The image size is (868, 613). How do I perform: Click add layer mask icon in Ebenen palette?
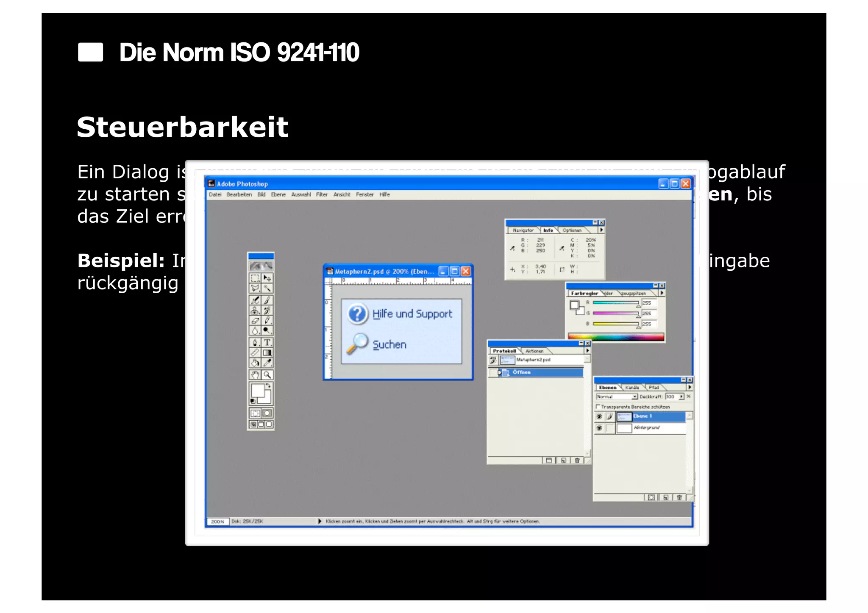tap(651, 497)
